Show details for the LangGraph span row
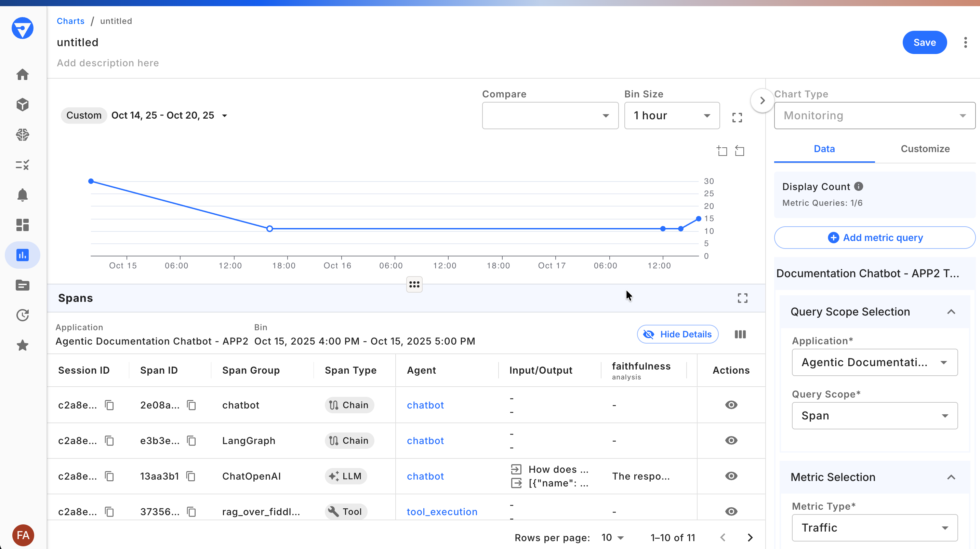980x549 pixels. (x=731, y=441)
